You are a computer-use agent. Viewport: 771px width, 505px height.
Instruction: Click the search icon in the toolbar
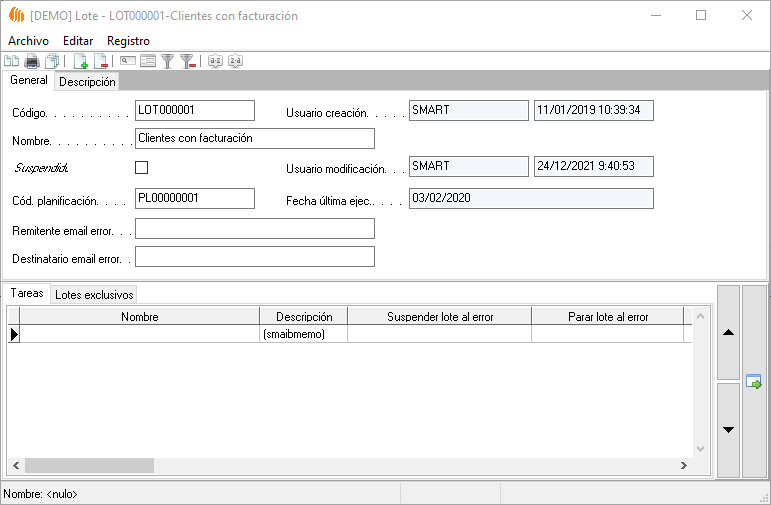128,61
